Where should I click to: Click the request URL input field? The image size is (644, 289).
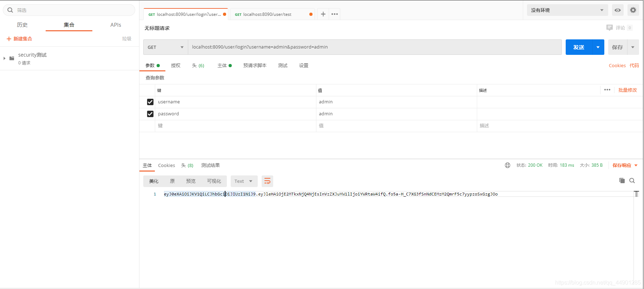(x=375, y=47)
